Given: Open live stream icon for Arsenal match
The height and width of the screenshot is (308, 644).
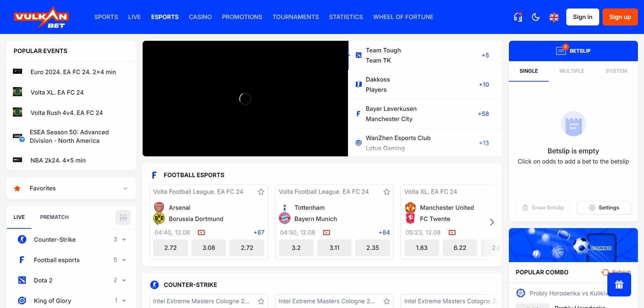Looking at the screenshot, I should point(201,233).
